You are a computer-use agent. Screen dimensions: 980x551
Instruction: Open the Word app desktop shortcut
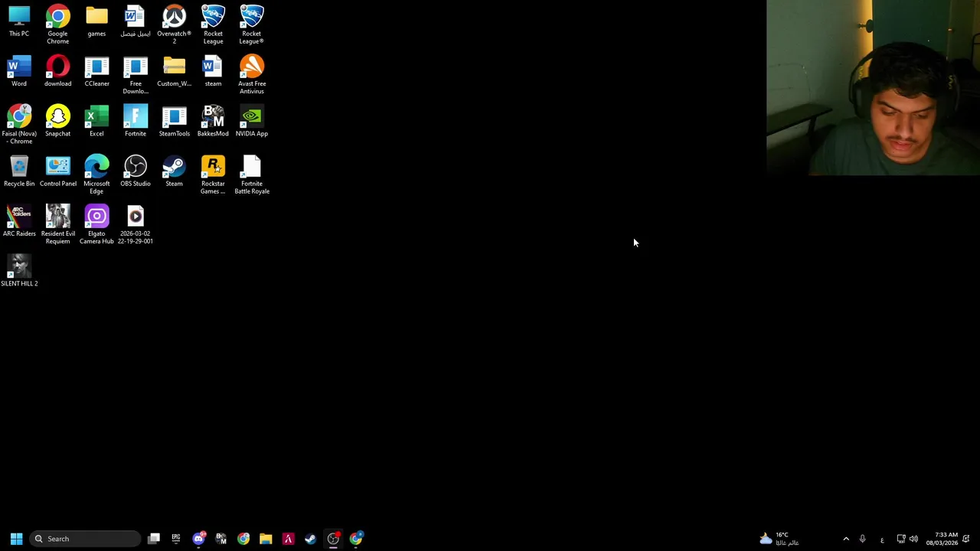19,71
